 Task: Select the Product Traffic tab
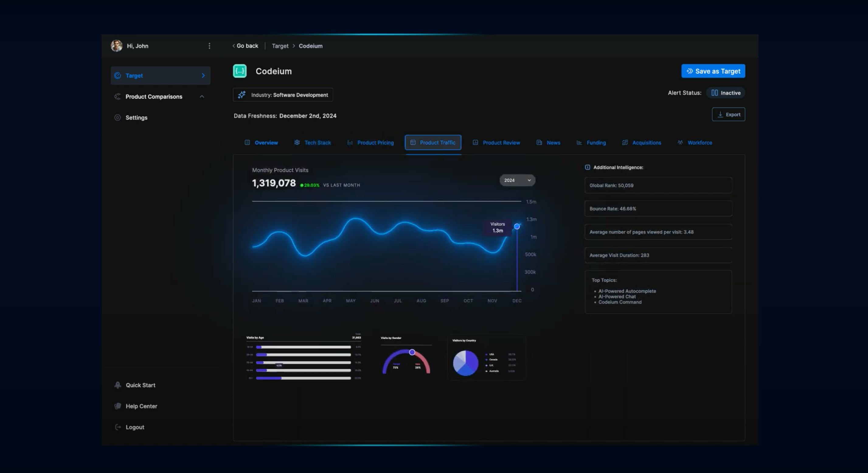click(x=433, y=143)
